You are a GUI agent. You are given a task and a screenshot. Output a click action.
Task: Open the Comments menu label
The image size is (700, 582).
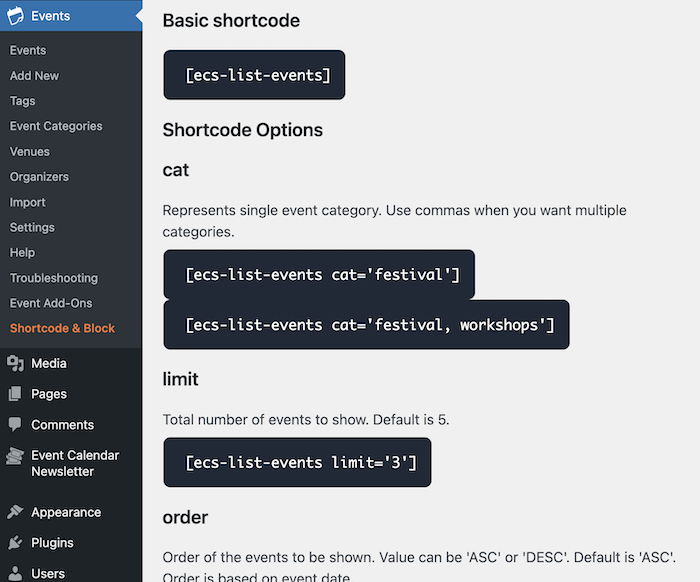tap(62, 425)
